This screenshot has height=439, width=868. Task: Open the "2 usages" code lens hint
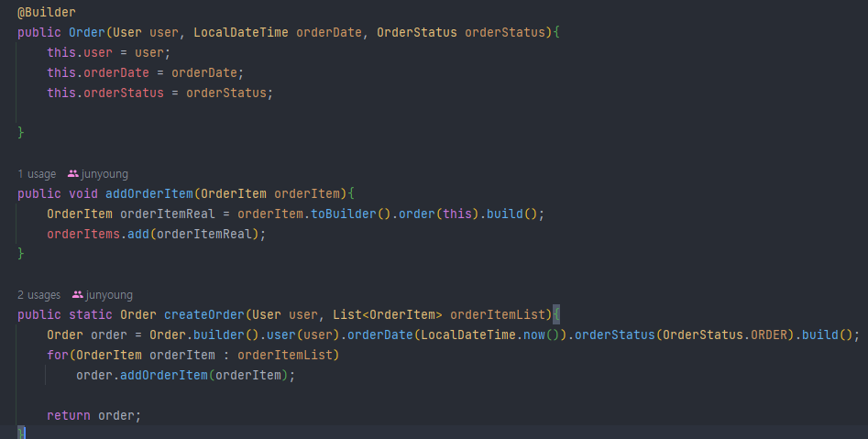coord(38,294)
